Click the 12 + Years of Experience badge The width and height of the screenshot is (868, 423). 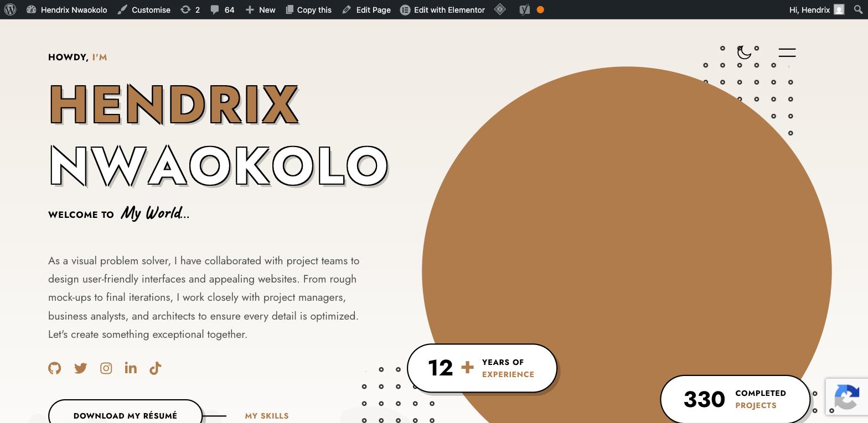tap(482, 368)
